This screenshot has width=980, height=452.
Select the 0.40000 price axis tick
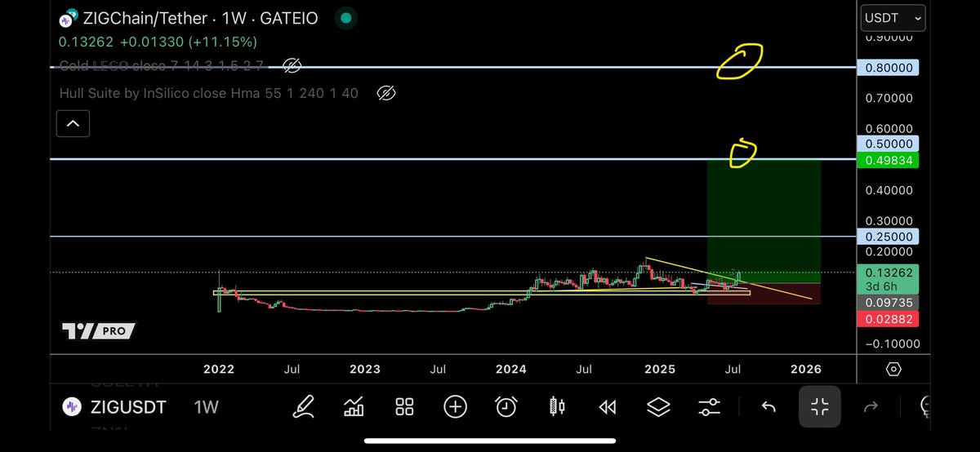[x=889, y=190]
